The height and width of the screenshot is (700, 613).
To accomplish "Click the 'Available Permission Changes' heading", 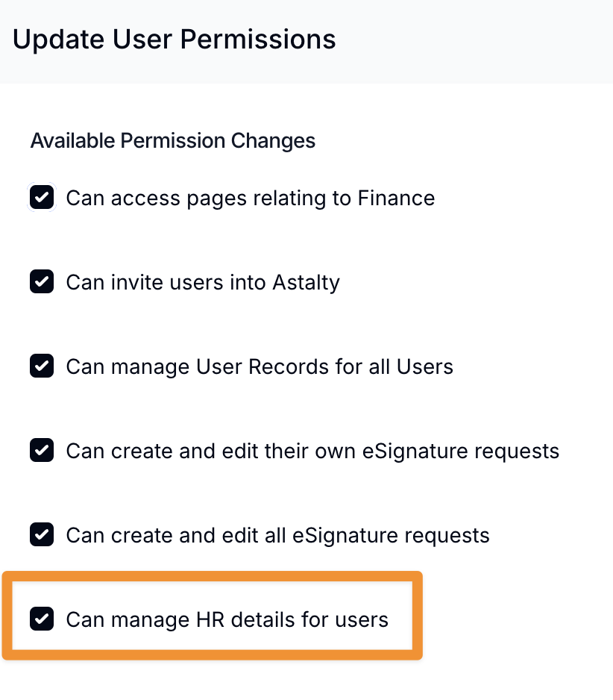I will coord(172,140).
